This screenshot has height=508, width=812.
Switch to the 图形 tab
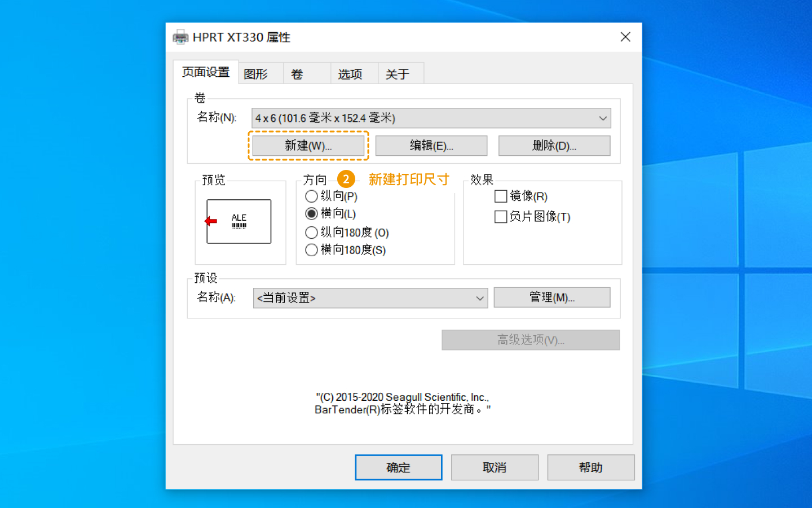tap(256, 74)
